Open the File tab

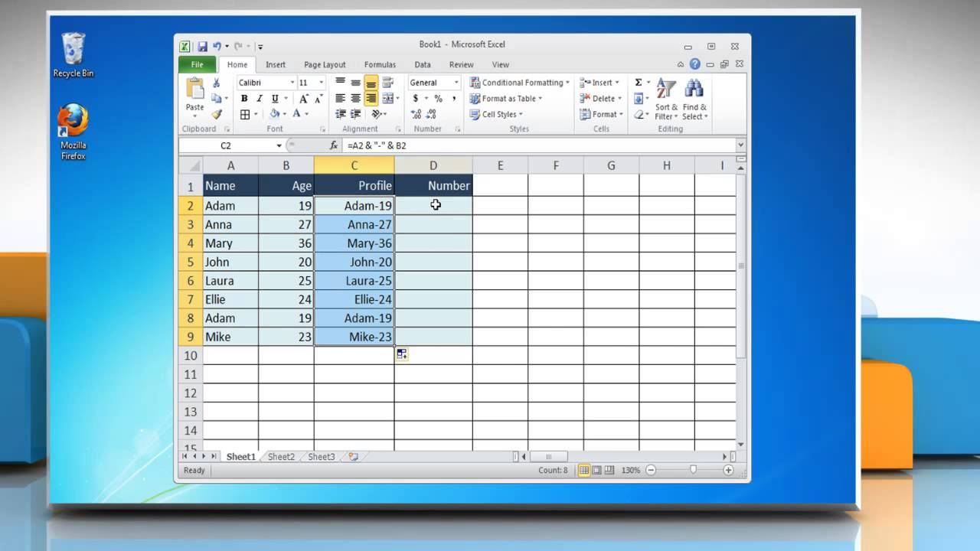[x=198, y=64]
